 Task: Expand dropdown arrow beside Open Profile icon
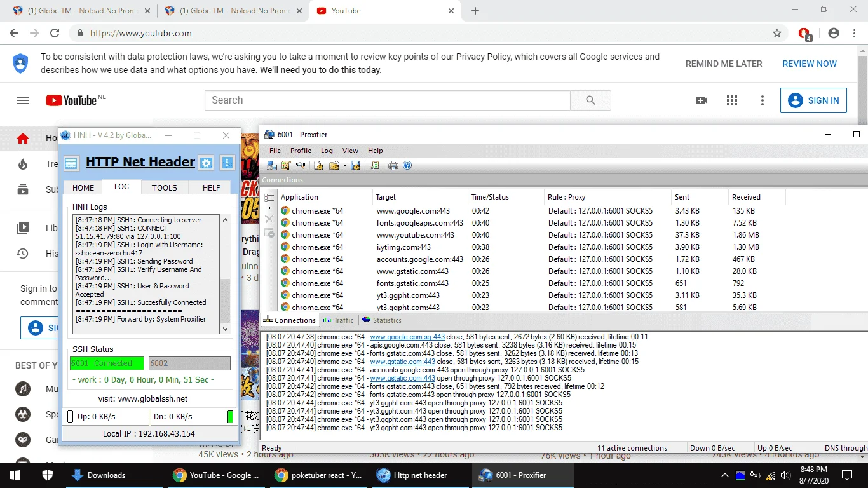(x=344, y=165)
